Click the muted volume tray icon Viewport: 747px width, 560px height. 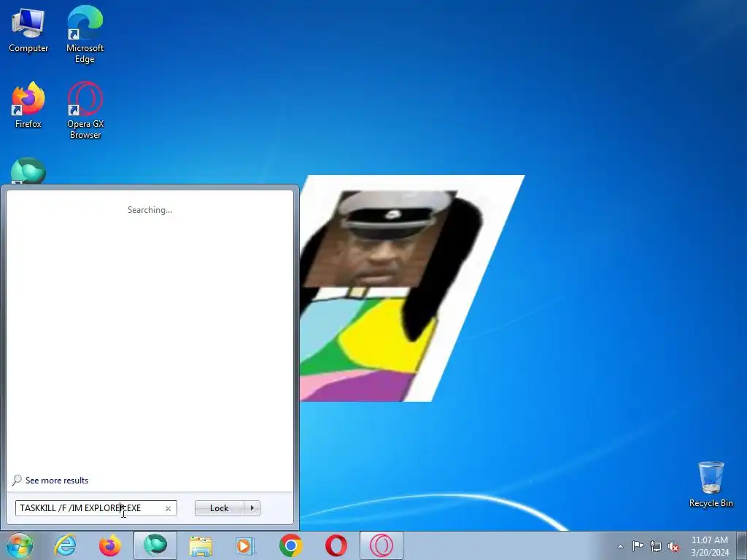coord(673,546)
